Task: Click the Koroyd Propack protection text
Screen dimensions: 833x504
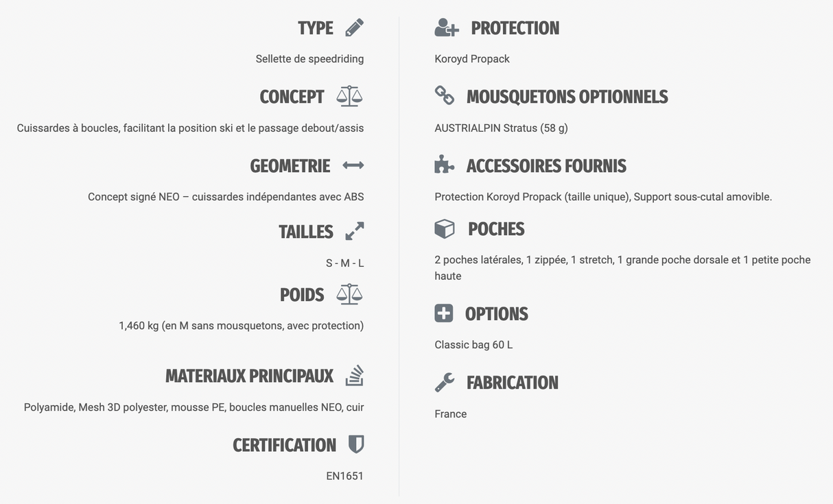Action: (472, 59)
